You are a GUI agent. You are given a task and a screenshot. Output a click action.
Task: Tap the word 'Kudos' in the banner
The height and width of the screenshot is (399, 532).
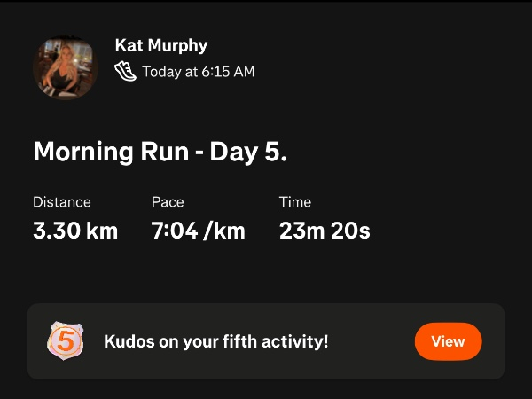pos(129,340)
